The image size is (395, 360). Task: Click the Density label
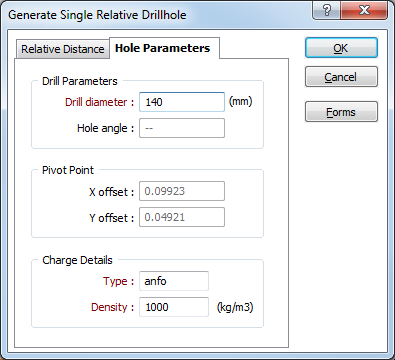(112, 307)
